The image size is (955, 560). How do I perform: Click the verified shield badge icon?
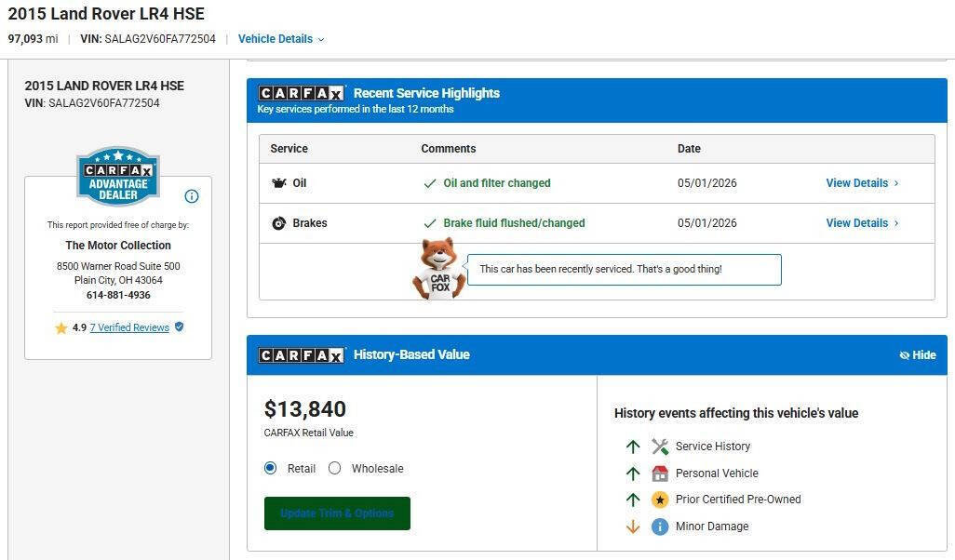(x=179, y=327)
